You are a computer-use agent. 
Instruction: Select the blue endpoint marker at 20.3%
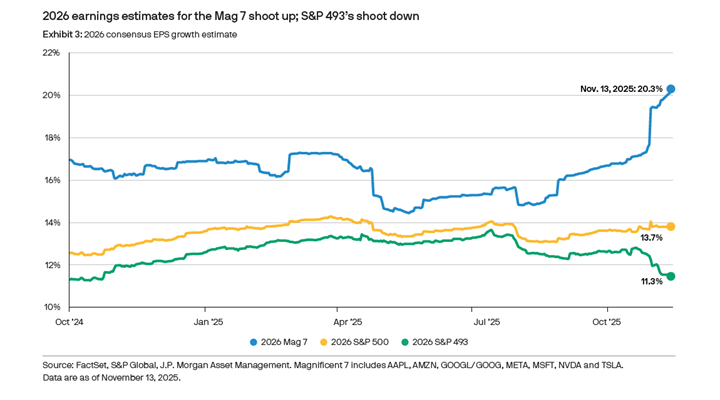pyautogui.click(x=670, y=89)
